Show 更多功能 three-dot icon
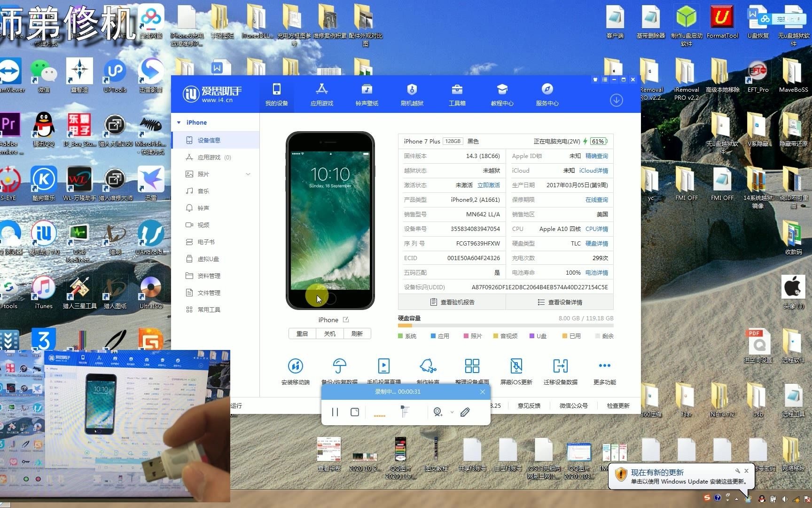The height and width of the screenshot is (508, 812). (x=604, y=365)
